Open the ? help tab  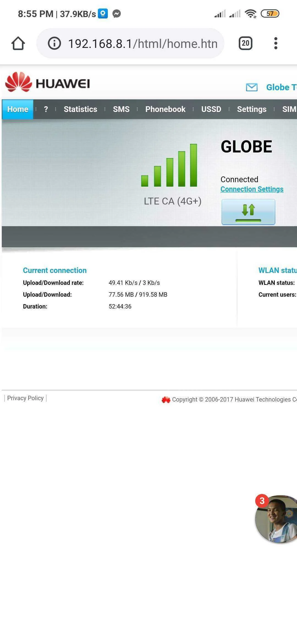[x=46, y=109]
